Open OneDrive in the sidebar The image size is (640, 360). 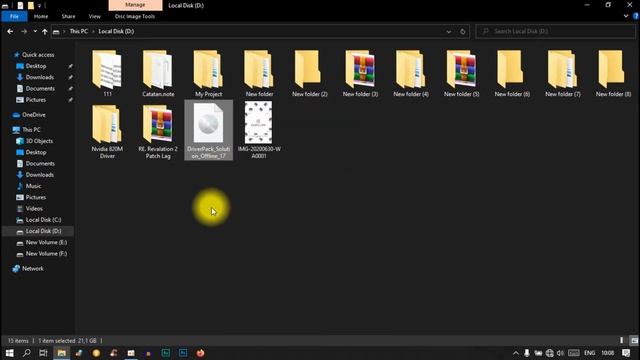(33, 115)
